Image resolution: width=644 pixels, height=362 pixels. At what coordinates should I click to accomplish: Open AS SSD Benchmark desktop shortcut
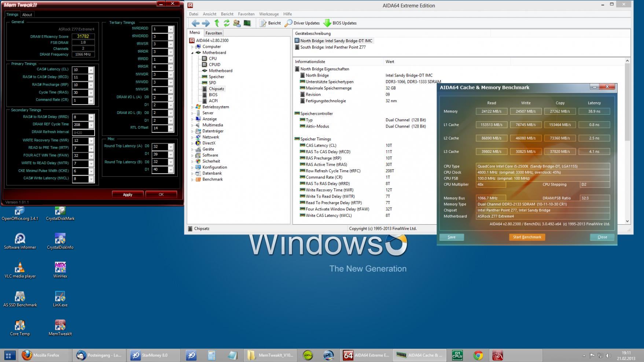[x=20, y=299]
